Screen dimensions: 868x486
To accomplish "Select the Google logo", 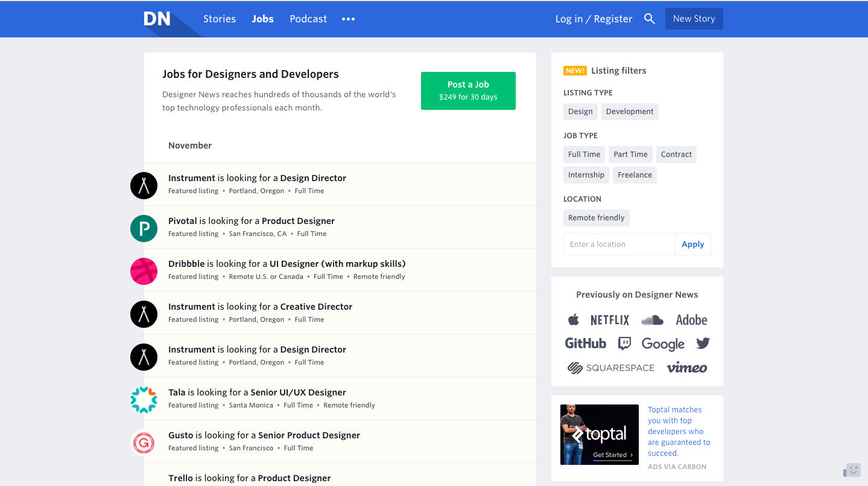I will 663,344.
